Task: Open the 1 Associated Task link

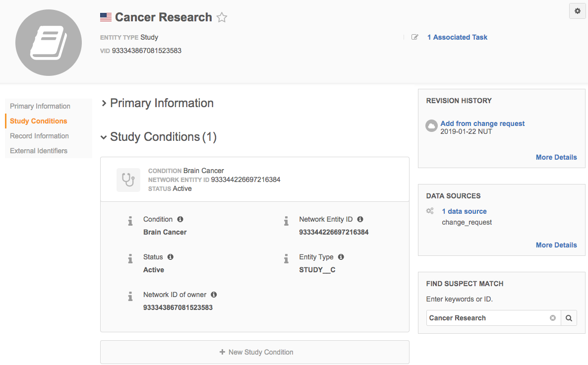Action: [457, 37]
